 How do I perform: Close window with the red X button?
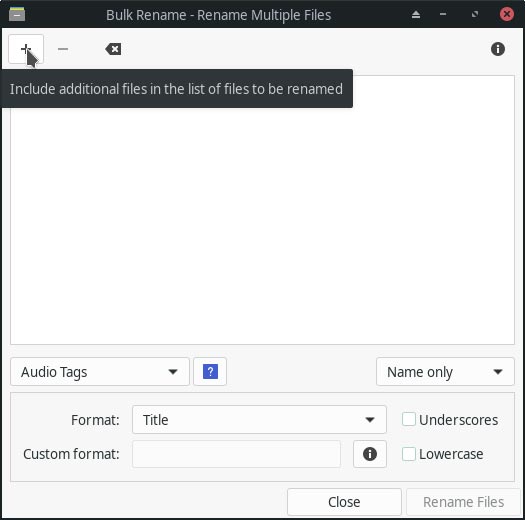click(x=507, y=14)
